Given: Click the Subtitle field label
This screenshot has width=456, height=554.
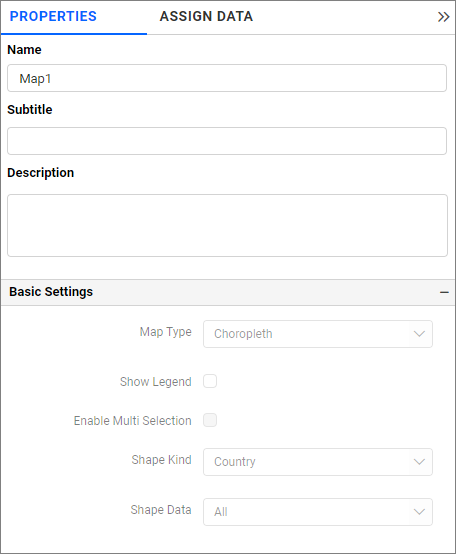Looking at the screenshot, I should (x=30, y=110).
